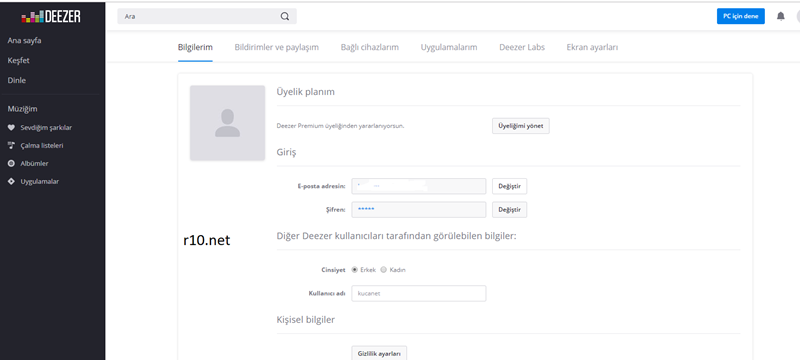Click the Kişisel bilgiler heading

pos(306,320)
